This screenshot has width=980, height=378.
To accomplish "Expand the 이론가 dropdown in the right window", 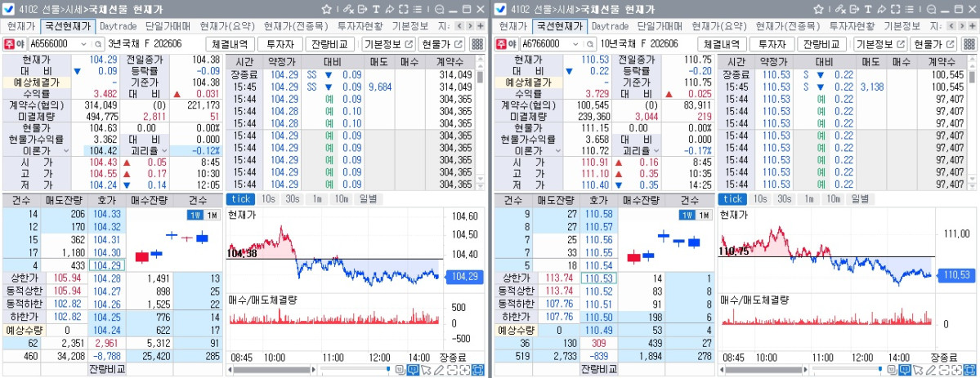I will [557, 150].
